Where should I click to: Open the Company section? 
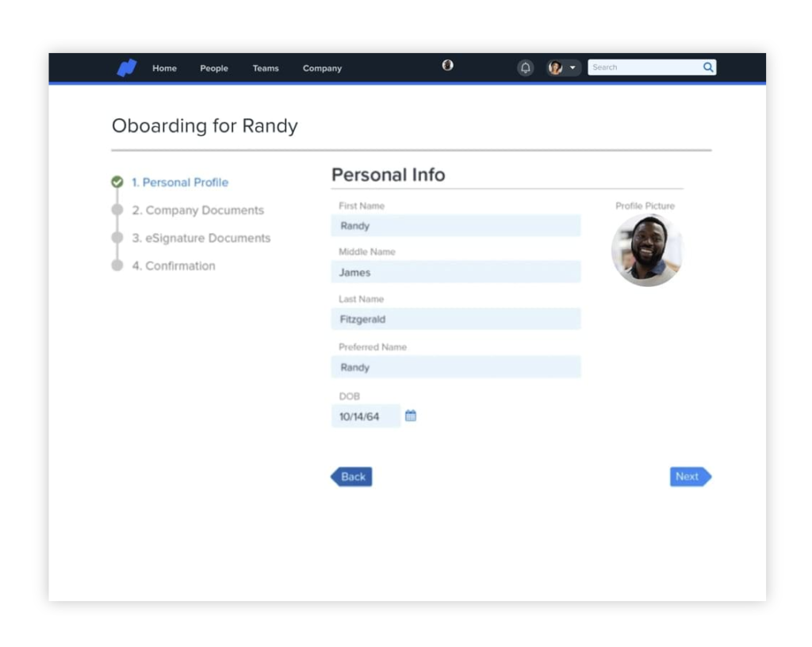[x=322, y=68]
